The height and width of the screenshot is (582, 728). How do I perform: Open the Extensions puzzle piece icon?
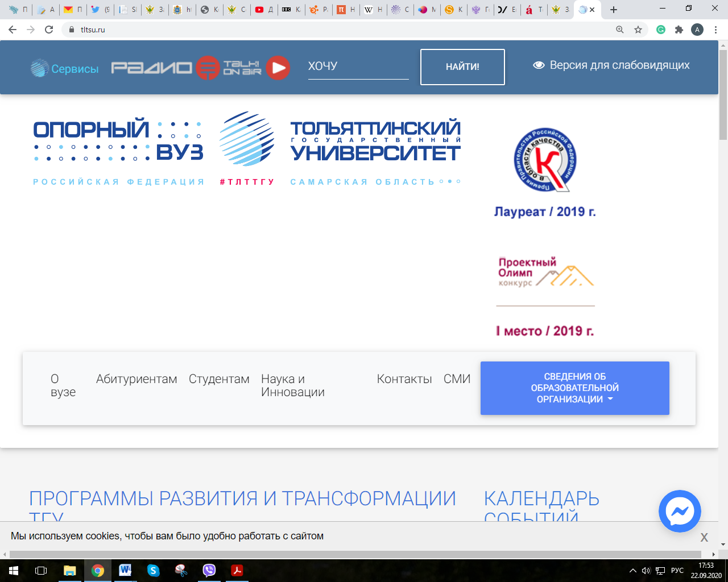point(679,30)
